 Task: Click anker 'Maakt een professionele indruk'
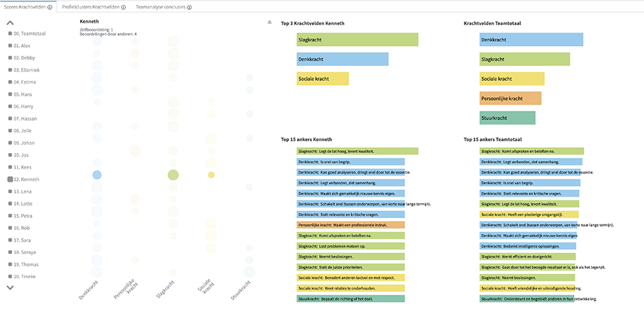[351, 225]
